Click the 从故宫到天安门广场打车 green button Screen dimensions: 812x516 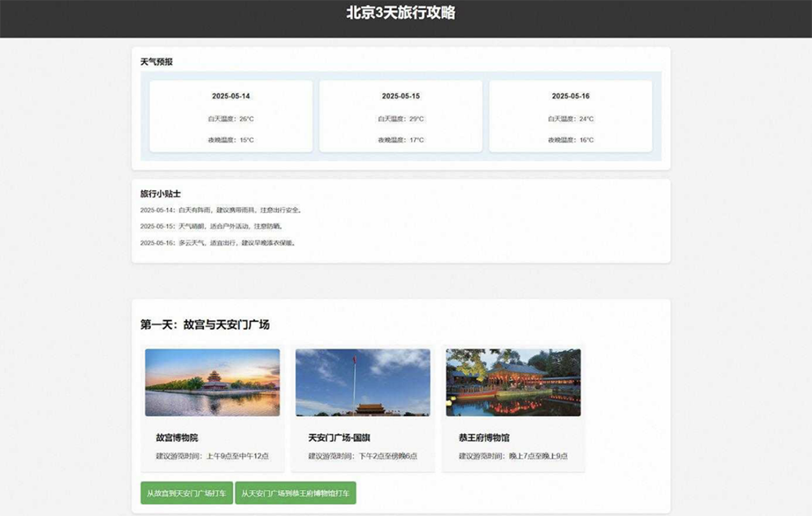coord(186,492)
